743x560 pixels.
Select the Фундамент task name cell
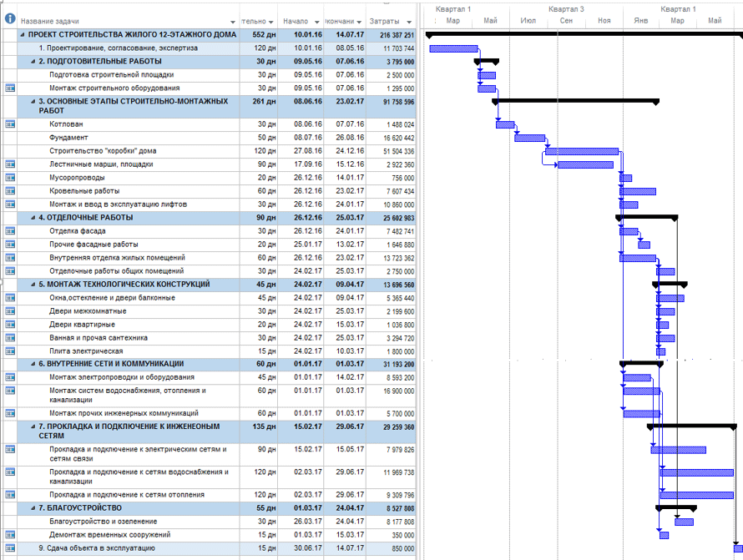(68, 138)
